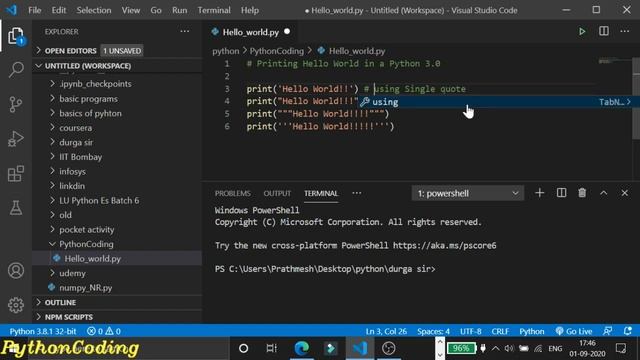Viewport: 640px width, 360px height.
Task: Open the Selection menu
Action: point(93,10)
